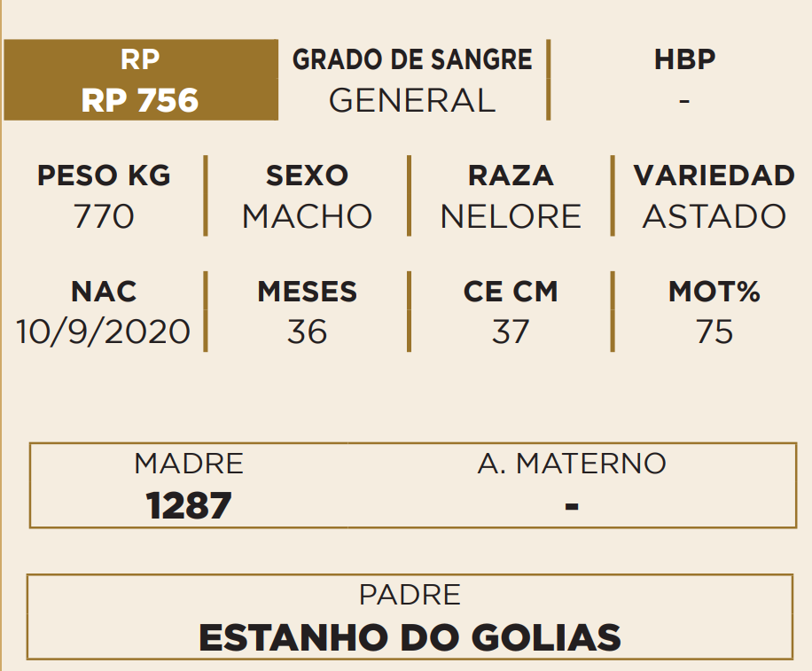Select the CE CM value 37
812x671 pixels.
click(x=511, y=332)
